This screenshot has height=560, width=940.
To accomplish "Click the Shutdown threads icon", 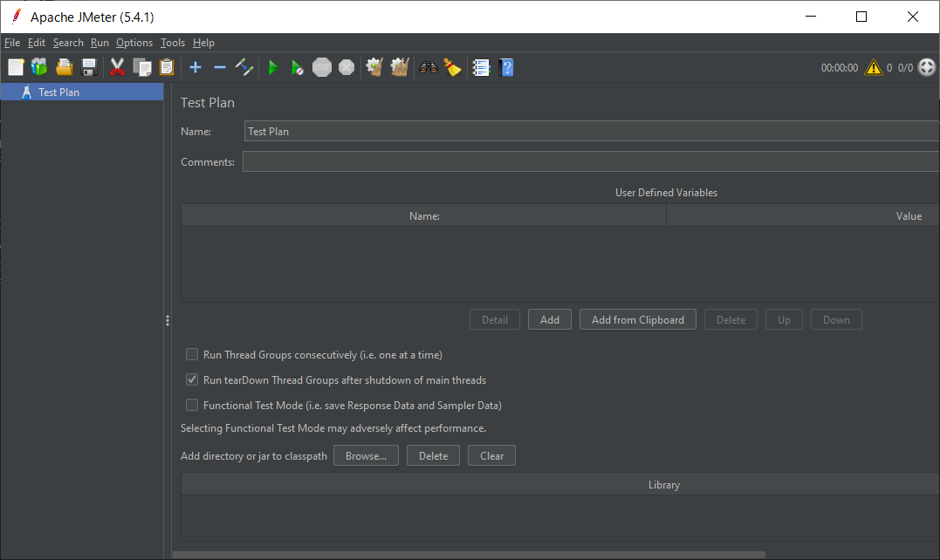I will tap(346, 68).
